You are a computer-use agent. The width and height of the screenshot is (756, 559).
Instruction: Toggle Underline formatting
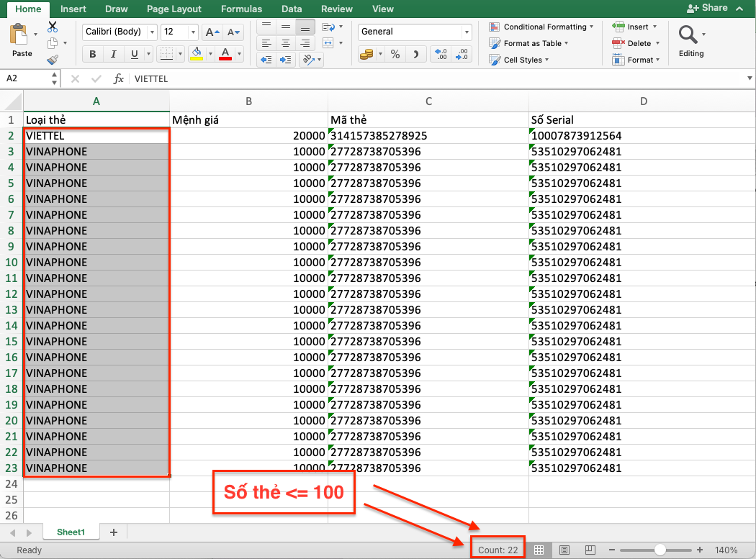click(135, 54)
